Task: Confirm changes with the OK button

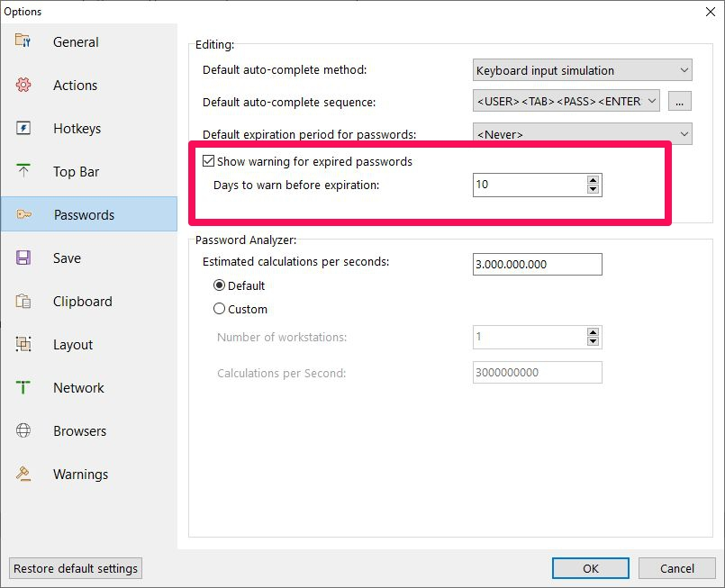Action: (591, 568)
